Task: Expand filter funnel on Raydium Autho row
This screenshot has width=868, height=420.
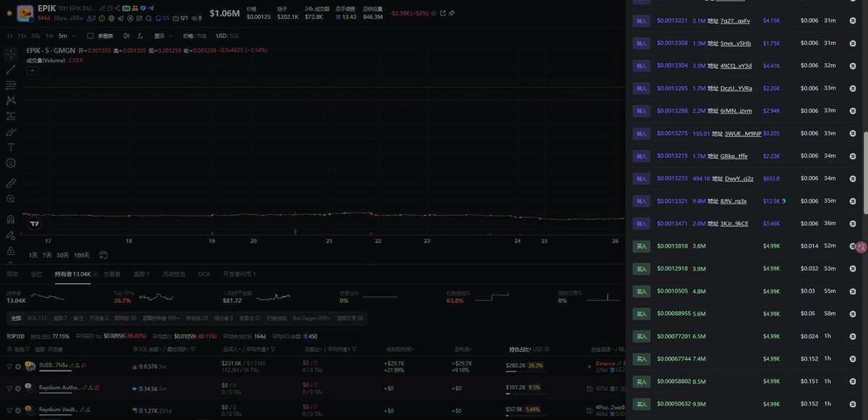Action: pos(9,388)
